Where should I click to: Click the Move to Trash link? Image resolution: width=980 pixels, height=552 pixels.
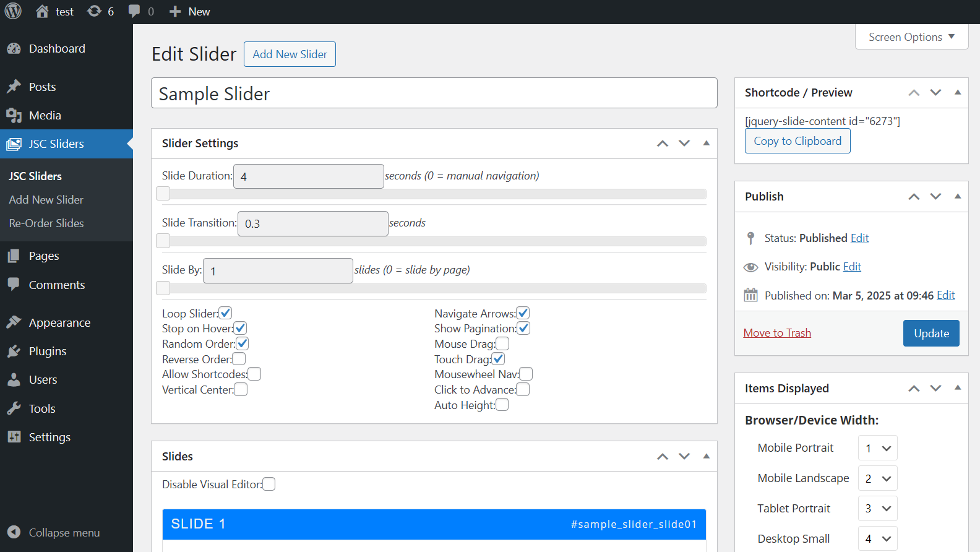point(777,333)
